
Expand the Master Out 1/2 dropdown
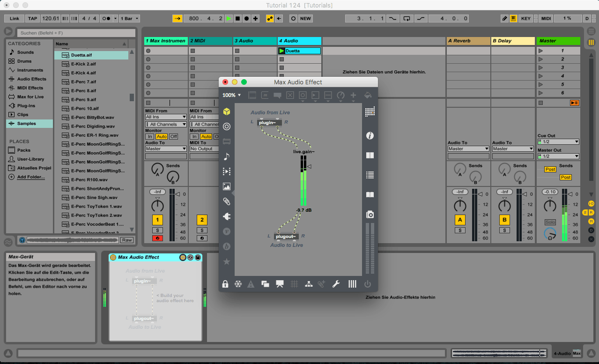[x=558, y=156]
